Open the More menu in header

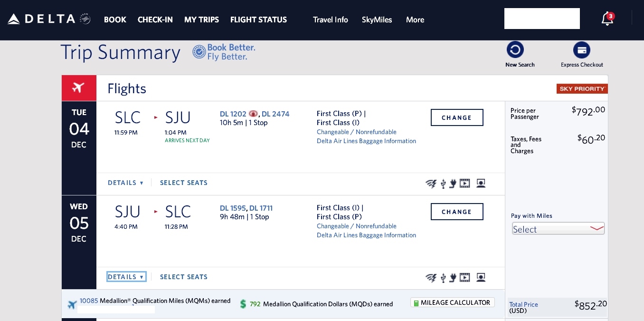pos(415,19)
